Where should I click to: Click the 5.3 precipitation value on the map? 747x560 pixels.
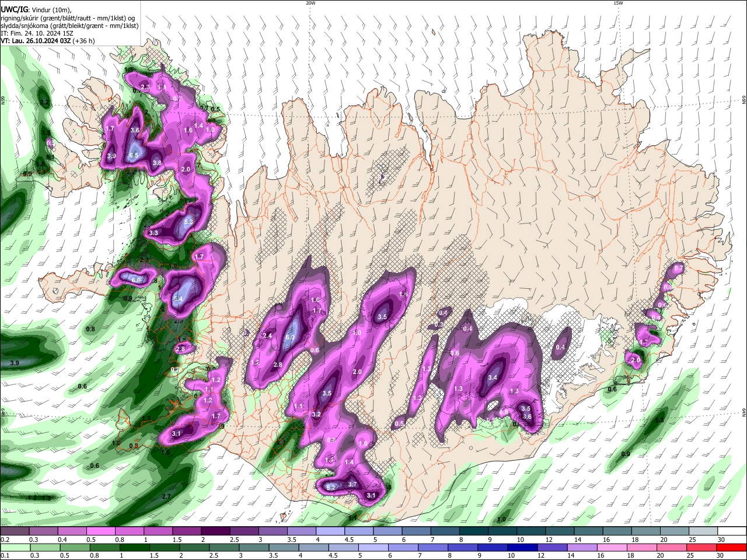[x=189, y=222]
